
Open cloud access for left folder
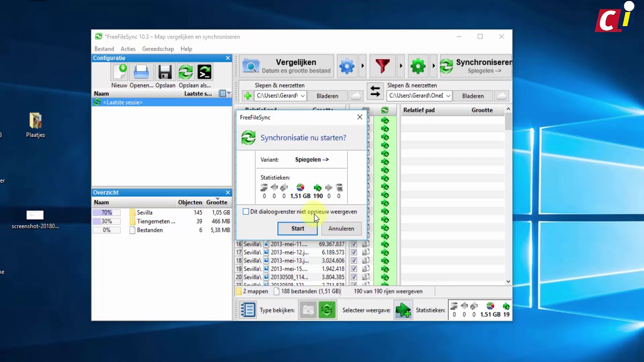[356, 96]
